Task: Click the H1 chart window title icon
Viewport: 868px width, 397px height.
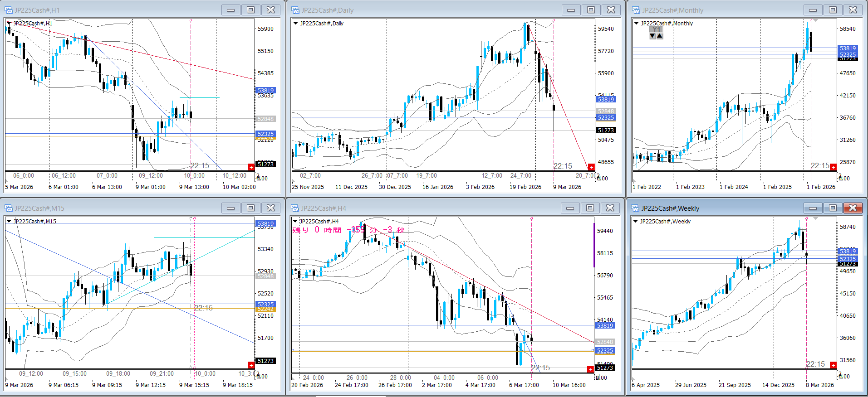Action: coord(9,10)
